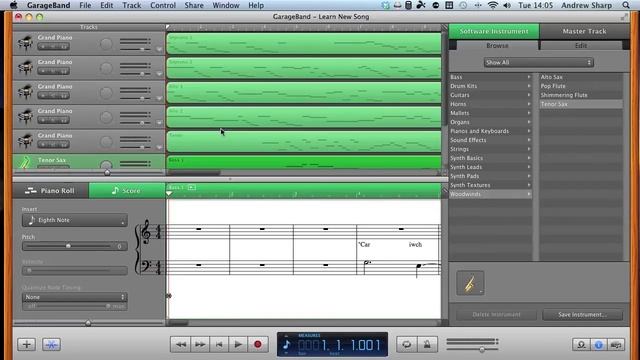This screenshot has width=640, height=360.
Task: Open the Wi-Fi status menu
Action: (493, 5)
